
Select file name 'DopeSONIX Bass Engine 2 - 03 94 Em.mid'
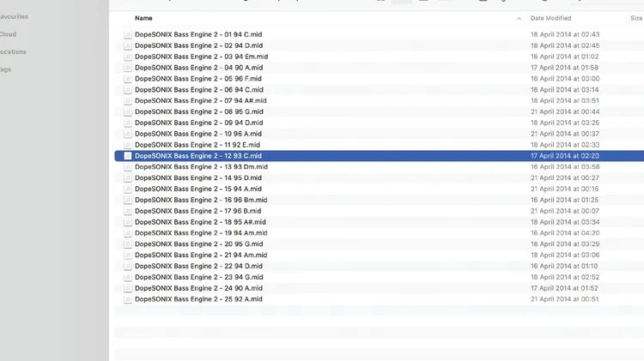[201, 57]
